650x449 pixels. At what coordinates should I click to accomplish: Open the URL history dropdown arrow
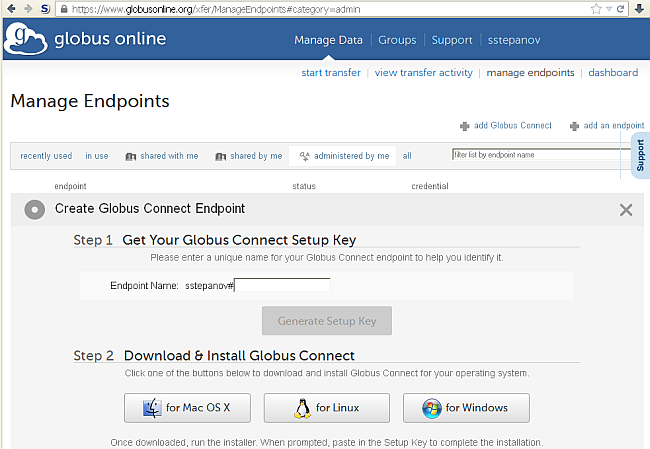tap(609, 9)
